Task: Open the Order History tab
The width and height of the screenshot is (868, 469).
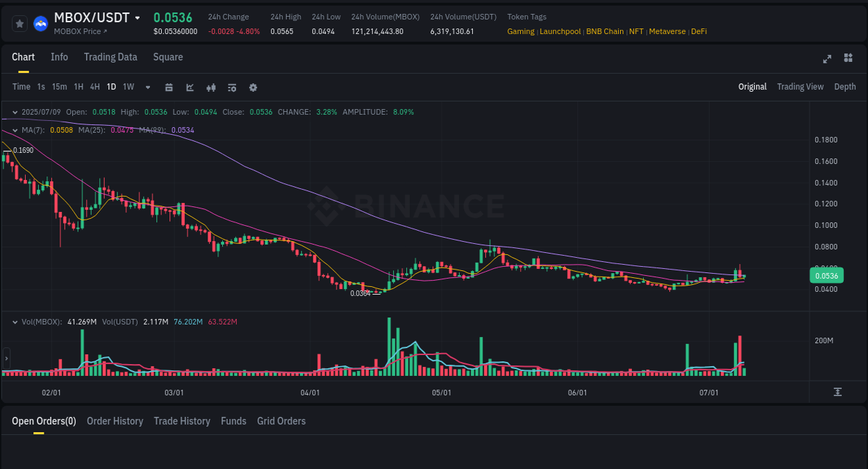Action: pos(115,421)
